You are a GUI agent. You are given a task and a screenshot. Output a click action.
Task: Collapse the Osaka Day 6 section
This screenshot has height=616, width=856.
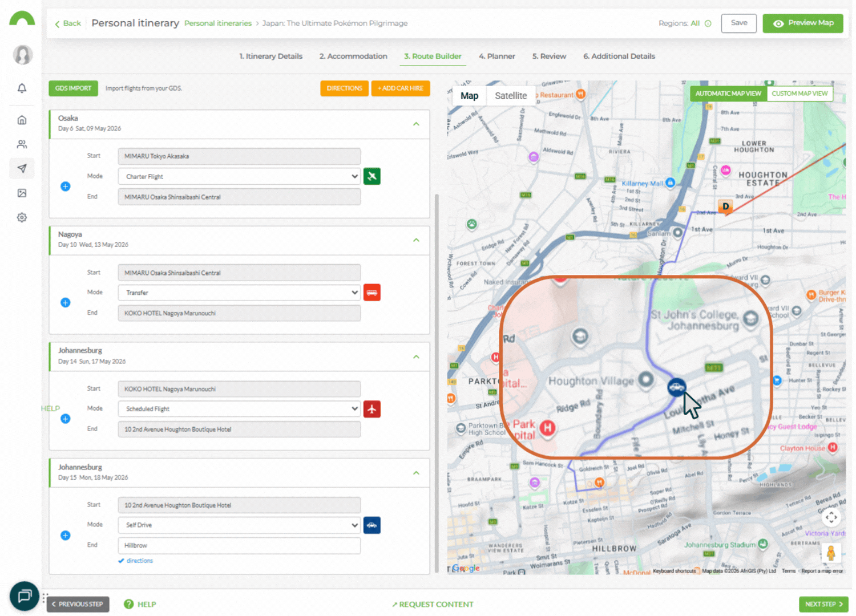pyautogui.click(x=416, y=124)
